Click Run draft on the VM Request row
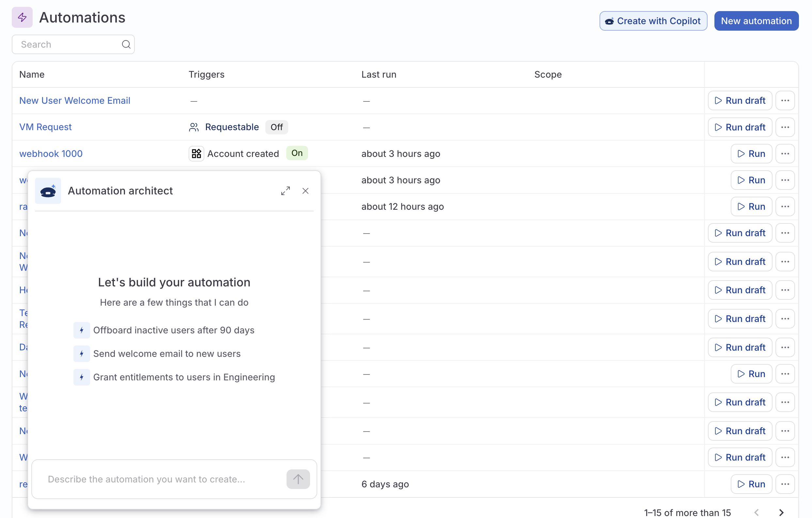Image resolution: width=812 pixels, height=518 pixels. tap(739, 127)
